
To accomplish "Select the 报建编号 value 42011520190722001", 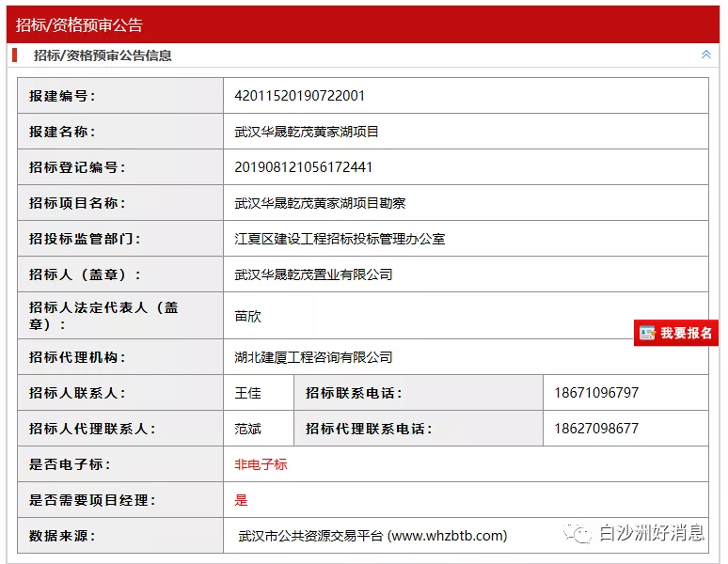I will click(299, 96).
